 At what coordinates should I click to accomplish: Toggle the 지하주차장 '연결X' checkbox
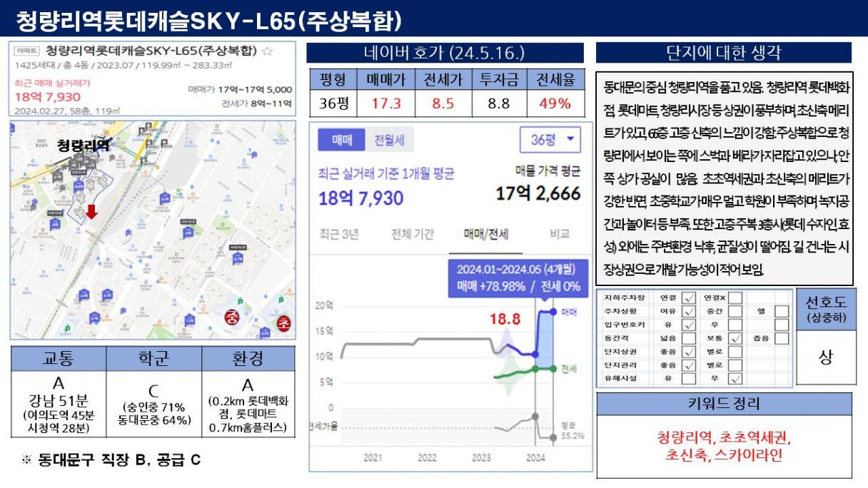[735, 298]
